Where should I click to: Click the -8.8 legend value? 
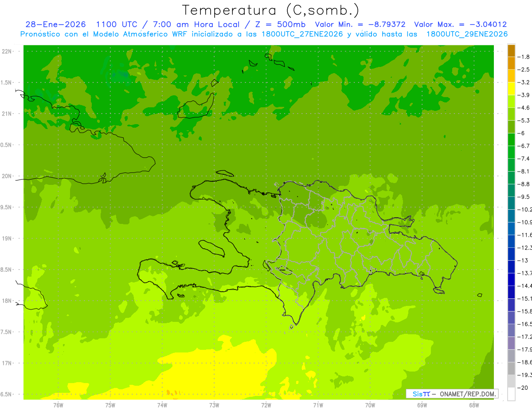[x=524, y=184]
